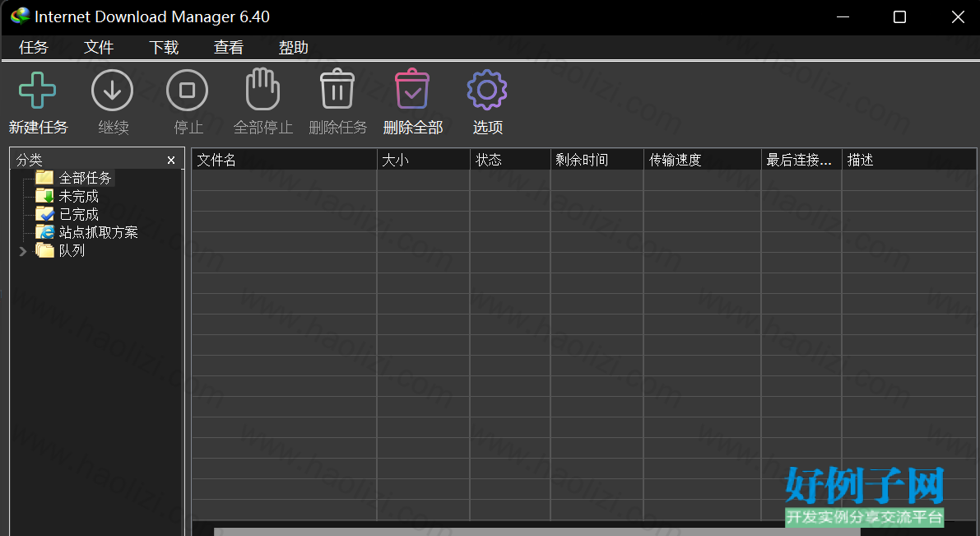
Task: Click the 已完成 checkmark folder icon
Action: (x=44, y=214)
